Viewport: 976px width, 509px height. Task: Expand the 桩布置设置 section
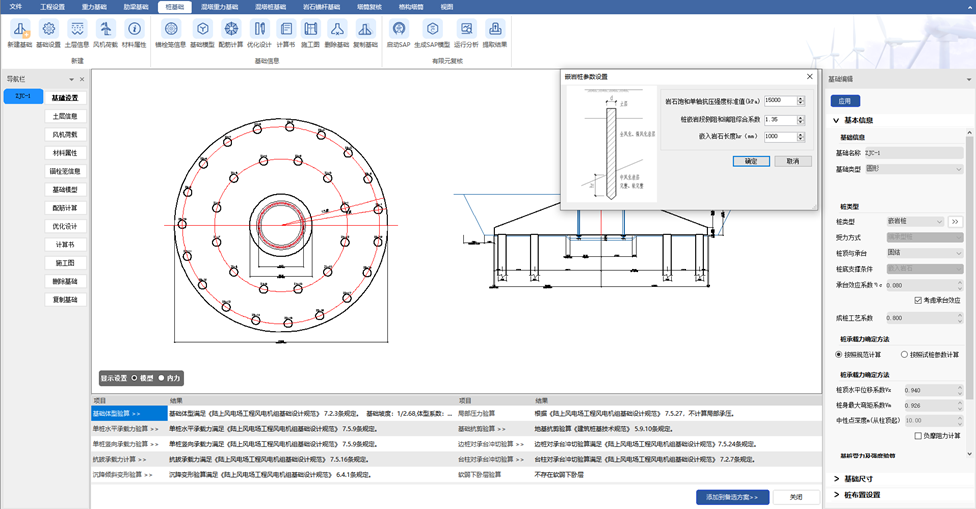click(836, 494)
